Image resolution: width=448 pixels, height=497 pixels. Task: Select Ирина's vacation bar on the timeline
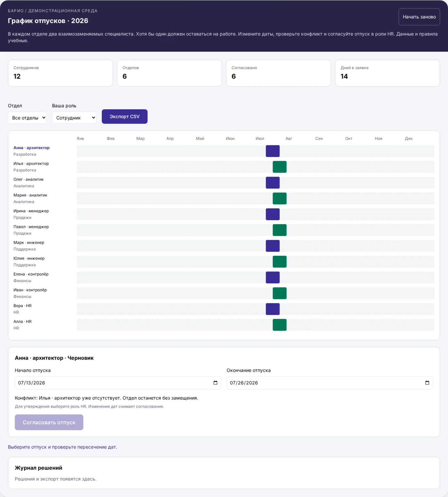[x=273, y=214]
